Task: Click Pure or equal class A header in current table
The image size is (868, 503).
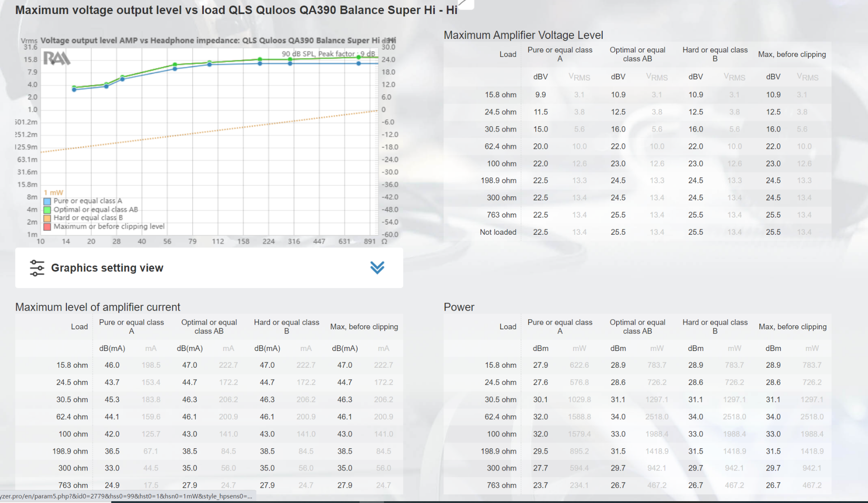Action: tap(132, 327)
